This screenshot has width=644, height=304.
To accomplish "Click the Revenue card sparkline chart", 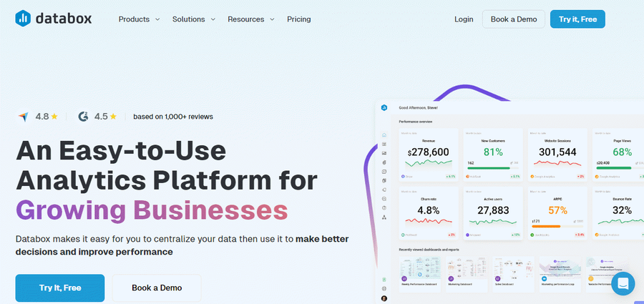I will click(429, 164).
